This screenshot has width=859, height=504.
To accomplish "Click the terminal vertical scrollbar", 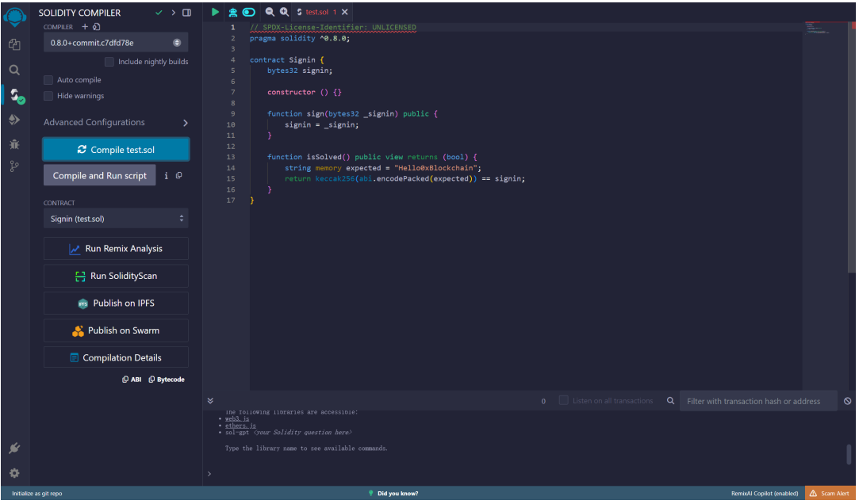I will 849,454.
